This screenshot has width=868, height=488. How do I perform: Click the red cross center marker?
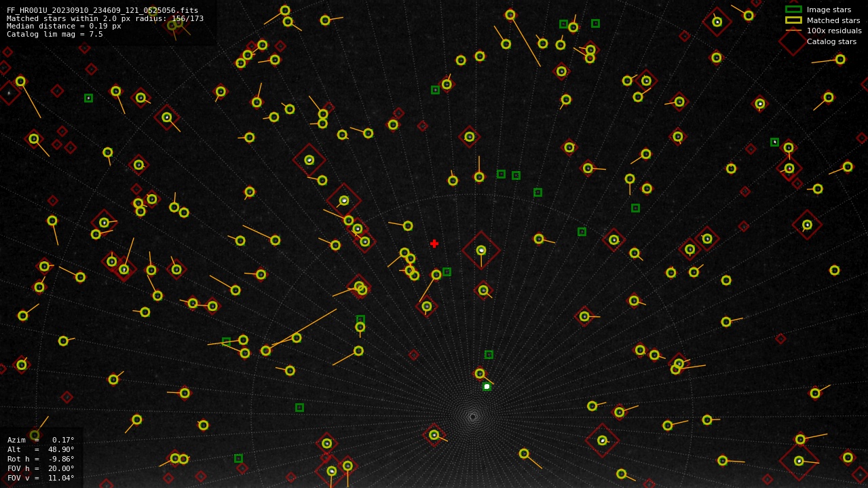[434, 244]
